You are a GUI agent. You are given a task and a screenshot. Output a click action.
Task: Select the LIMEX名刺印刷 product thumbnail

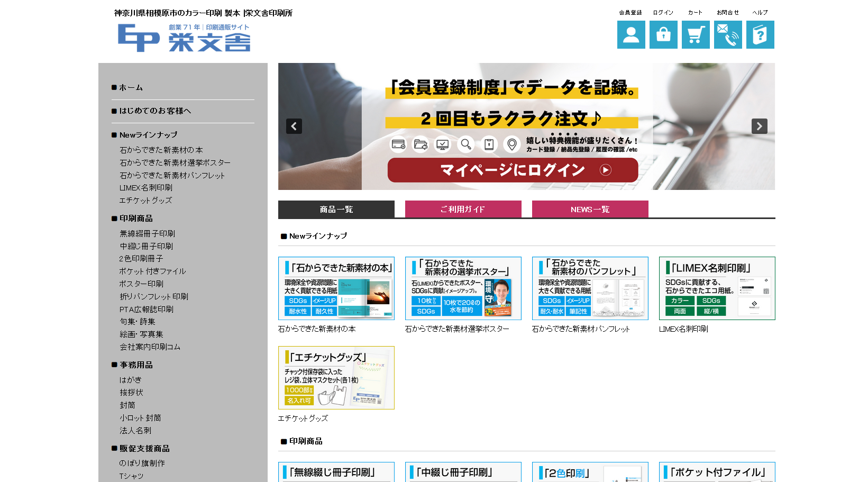pos(717,288)
